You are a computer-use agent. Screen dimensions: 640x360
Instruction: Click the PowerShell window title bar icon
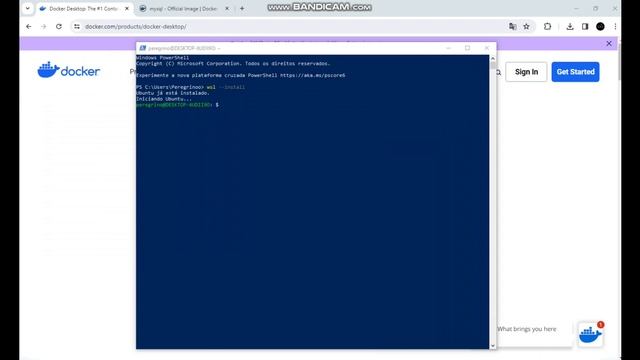142,48
